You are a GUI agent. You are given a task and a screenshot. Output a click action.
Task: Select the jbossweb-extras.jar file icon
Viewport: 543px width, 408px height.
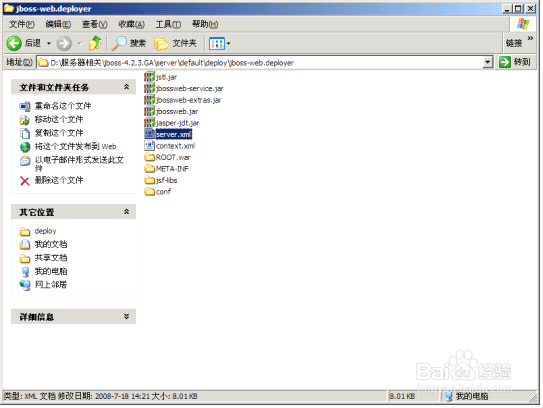(x=150, y=100)
